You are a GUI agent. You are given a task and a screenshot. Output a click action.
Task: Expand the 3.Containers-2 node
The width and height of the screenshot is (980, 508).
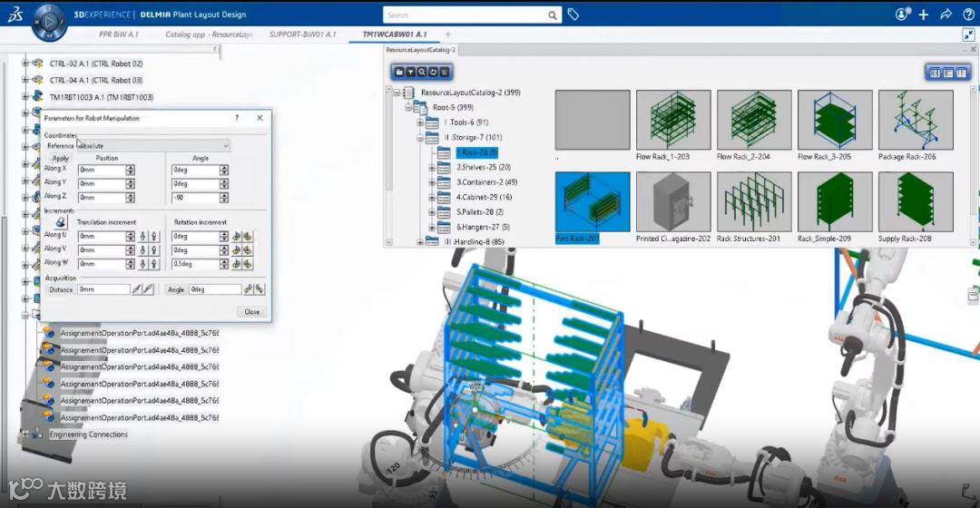coord(432,182)
